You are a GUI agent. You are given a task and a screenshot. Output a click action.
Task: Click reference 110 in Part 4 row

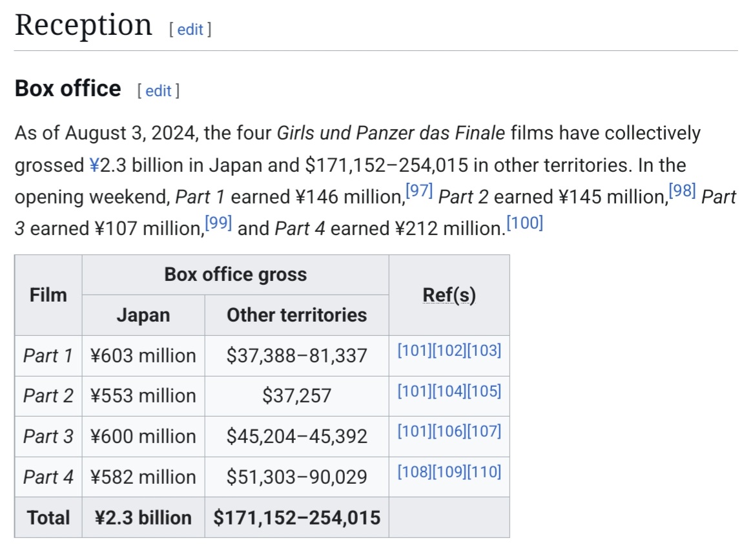point(484,472)
